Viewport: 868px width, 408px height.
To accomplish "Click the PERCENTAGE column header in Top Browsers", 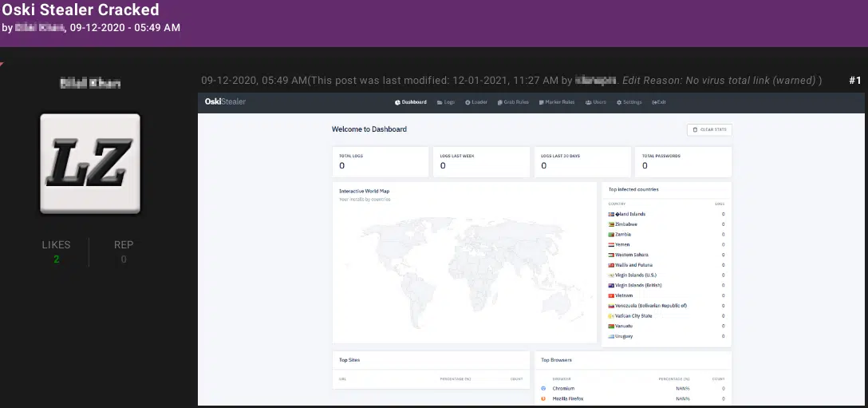I will [x=673, y=379].
